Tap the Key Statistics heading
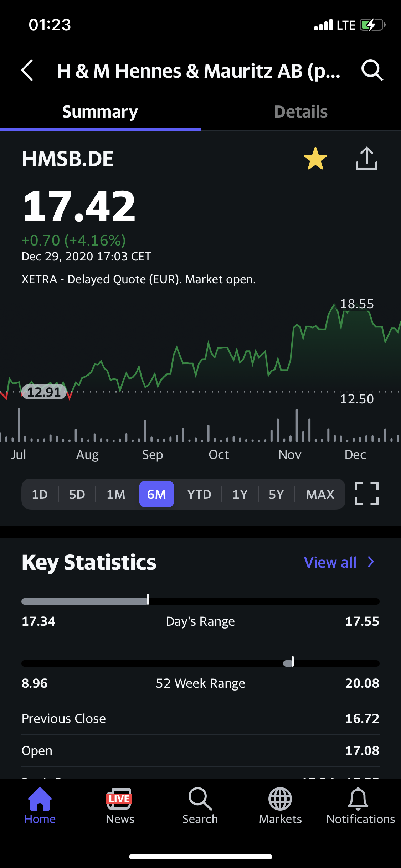The width and height of the screenshot is (401, 868). point(89,562)
